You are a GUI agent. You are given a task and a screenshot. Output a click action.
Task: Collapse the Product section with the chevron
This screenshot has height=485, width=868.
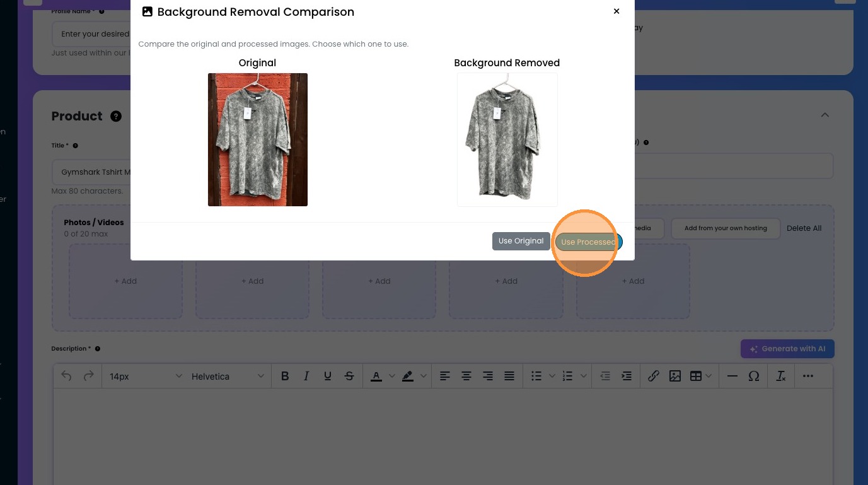coord(825,115)
